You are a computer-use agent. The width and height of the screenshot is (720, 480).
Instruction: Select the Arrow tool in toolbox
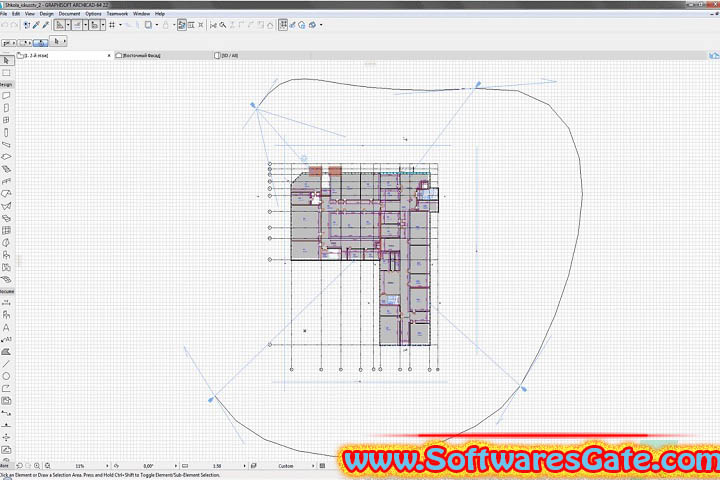click(6, 61)
